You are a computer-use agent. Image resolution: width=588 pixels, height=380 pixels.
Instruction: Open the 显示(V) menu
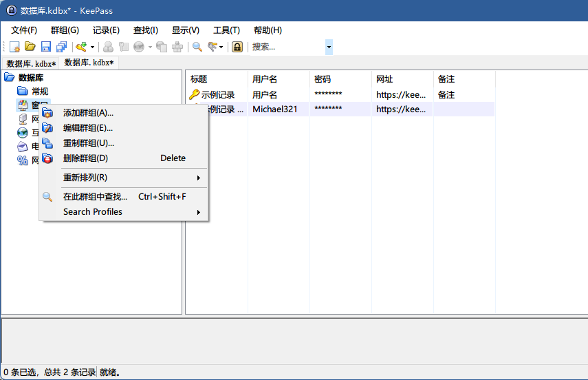click(x=185, y=30)
